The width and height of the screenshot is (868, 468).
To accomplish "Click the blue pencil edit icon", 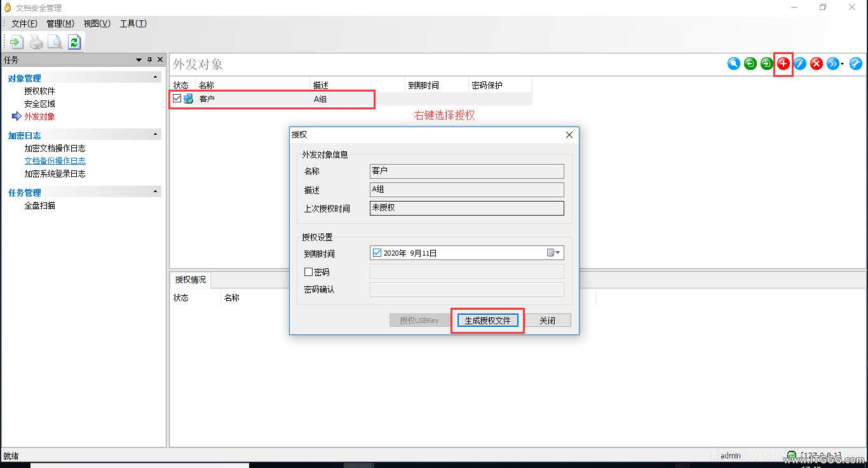I will (x=800, y=64).
